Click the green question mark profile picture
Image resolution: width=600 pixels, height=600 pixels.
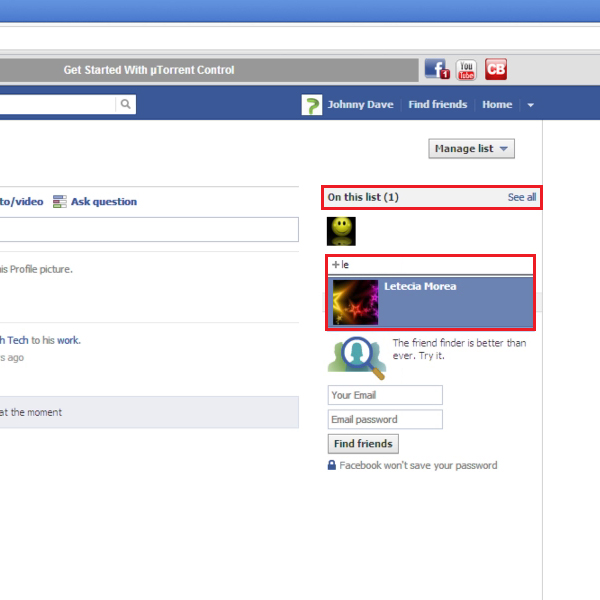tap(311, 104)
